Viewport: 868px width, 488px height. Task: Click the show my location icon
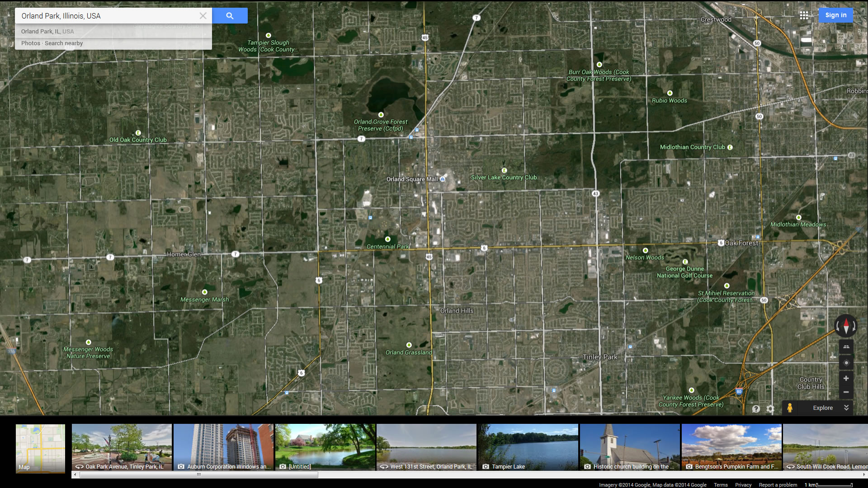pyautogui.click(x=846, y=363)
